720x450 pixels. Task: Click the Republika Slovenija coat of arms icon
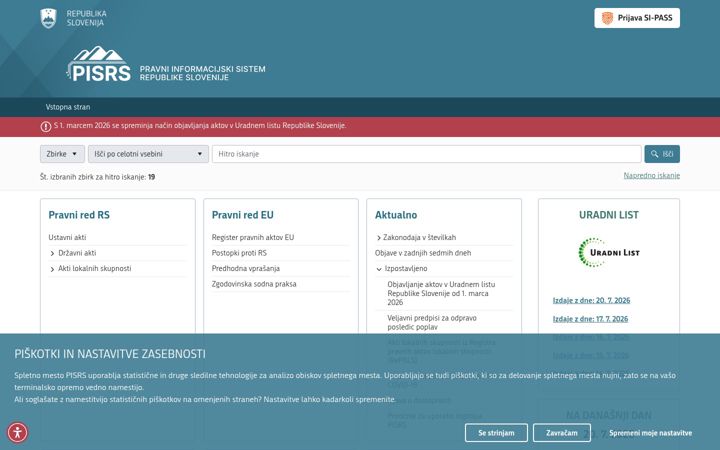click(x=48, y=18)
